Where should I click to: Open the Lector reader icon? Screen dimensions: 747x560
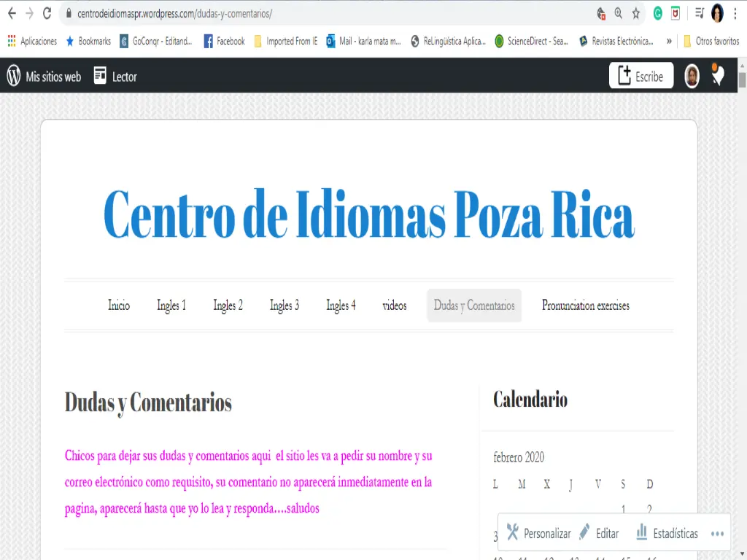pyautogui.click(x=115, y=76)
